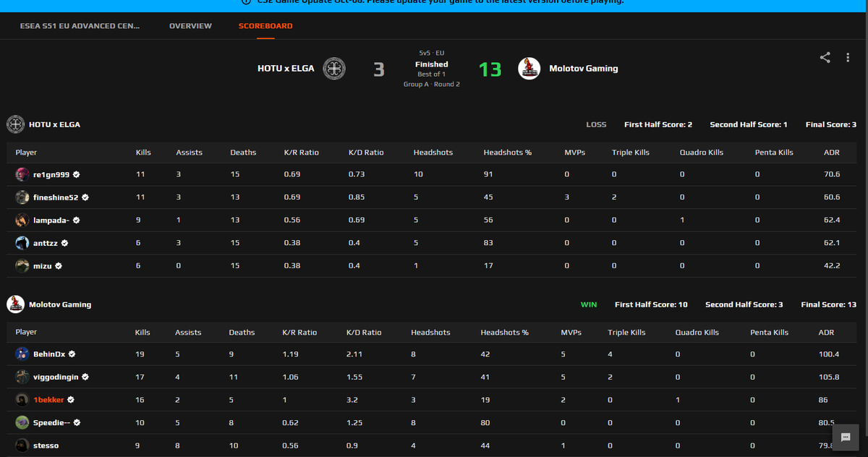Click K/D Ratio header in Molotov table
This screenshot has height=457, width=868.
pyautogui.click(x=363, y=333)
